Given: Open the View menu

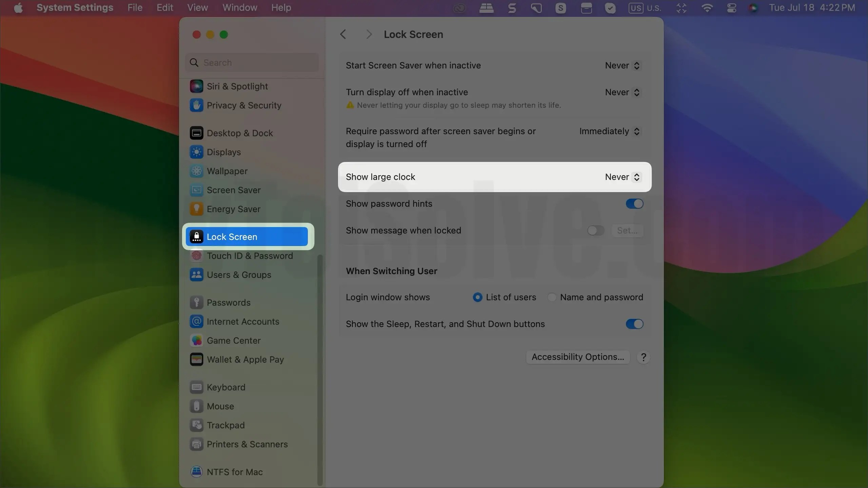Looking at the screenshot, I should click(x=197, y=7).
